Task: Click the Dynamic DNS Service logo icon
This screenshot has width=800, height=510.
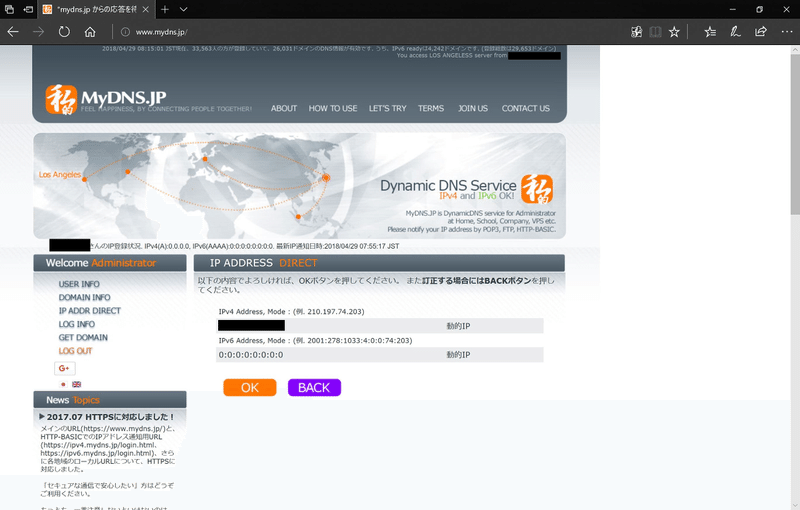Action: [x=537, y=189]
